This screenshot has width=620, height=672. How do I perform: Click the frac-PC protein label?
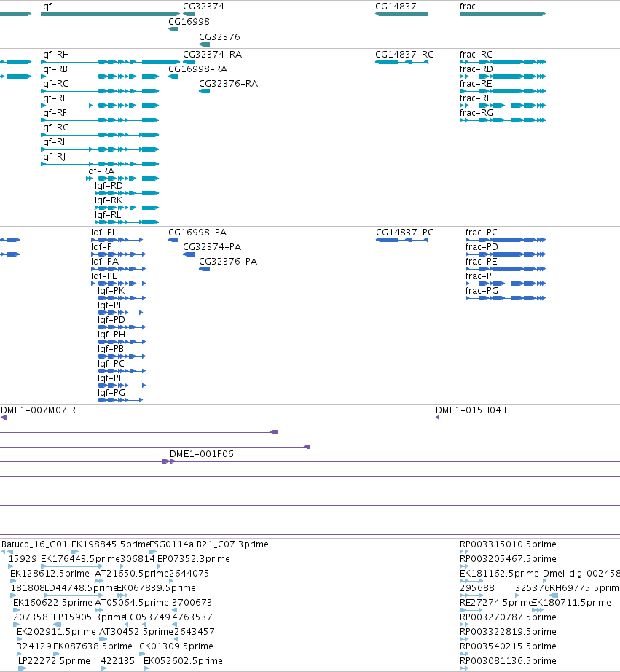pyautogui.click(x=481, y=233)
